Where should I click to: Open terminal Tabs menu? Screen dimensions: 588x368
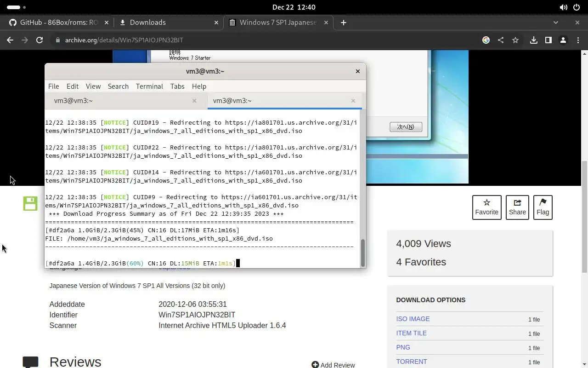pos(177,86)
